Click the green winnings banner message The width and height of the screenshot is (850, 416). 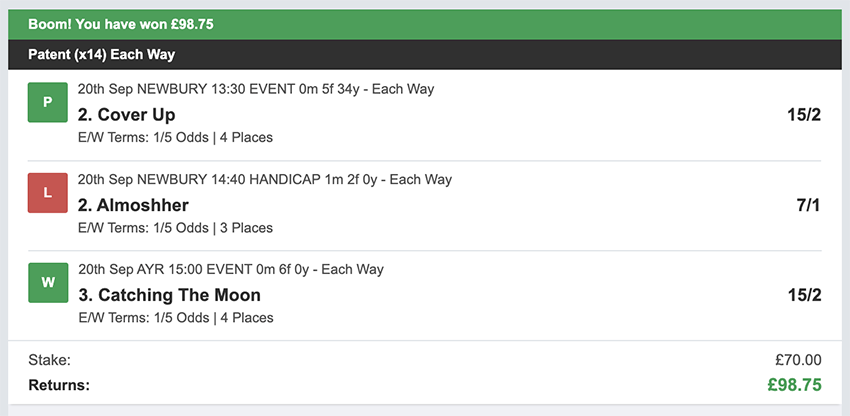tap(120, 24)
